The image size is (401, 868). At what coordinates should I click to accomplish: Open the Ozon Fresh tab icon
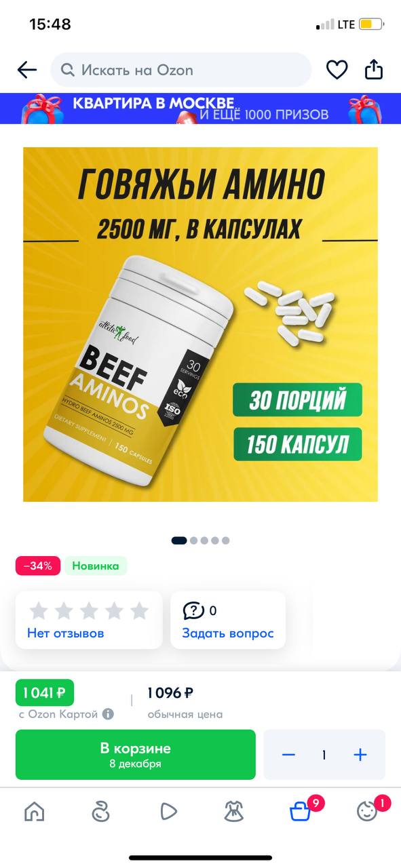coord(100,811)
